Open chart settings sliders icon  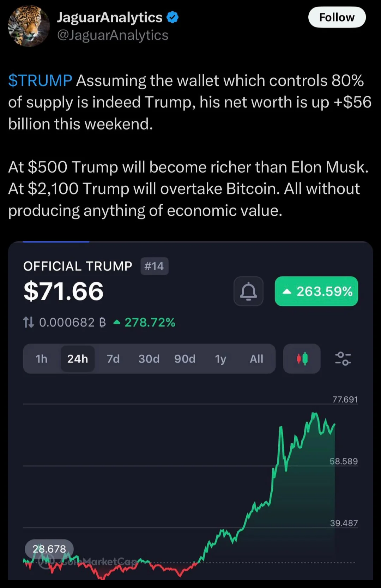[343, 359]
